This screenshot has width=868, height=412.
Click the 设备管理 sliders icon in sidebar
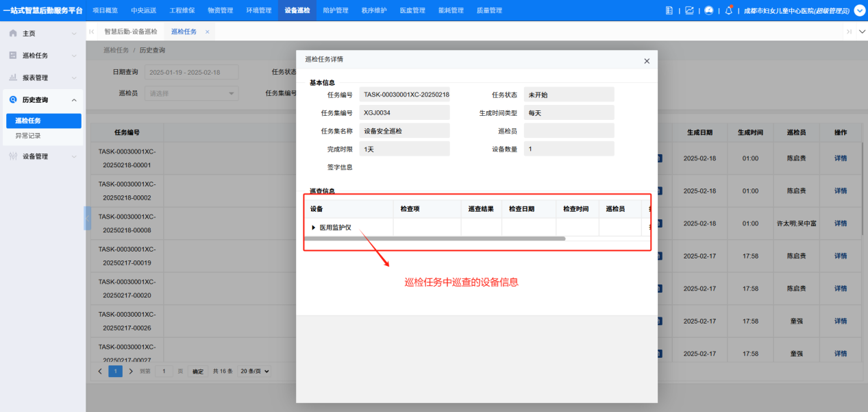coord(13,156)
